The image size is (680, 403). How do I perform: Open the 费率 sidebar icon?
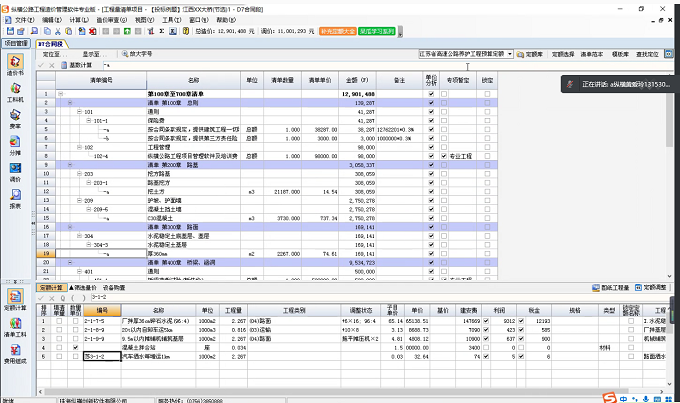click(15, 115)
